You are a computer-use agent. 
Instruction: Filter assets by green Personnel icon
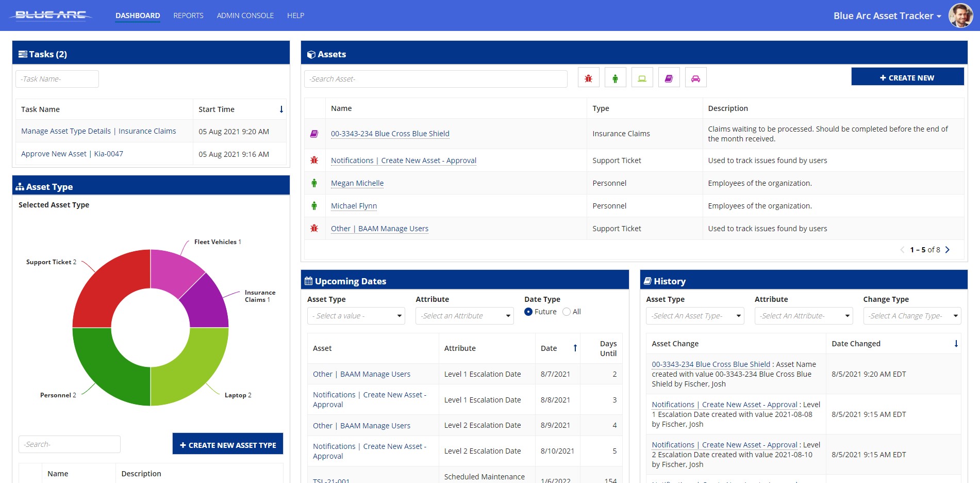pyautogui.click(x=615, y=78)
